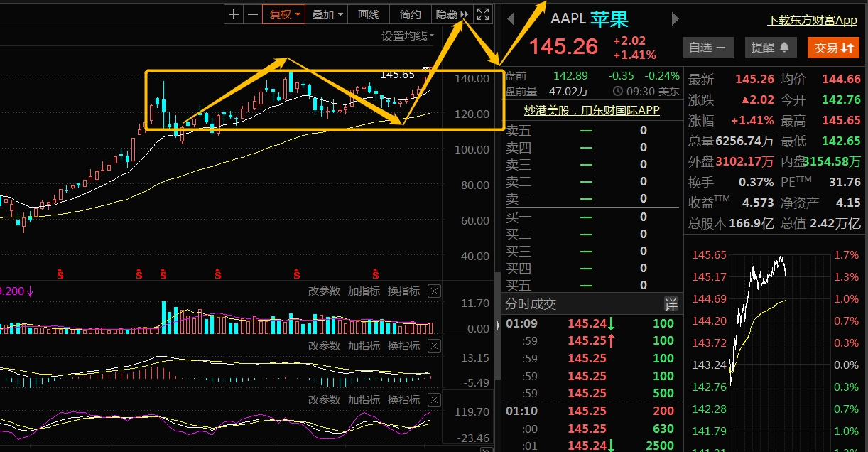Click the 总股本 value 166.9亿

coord(751,223)
